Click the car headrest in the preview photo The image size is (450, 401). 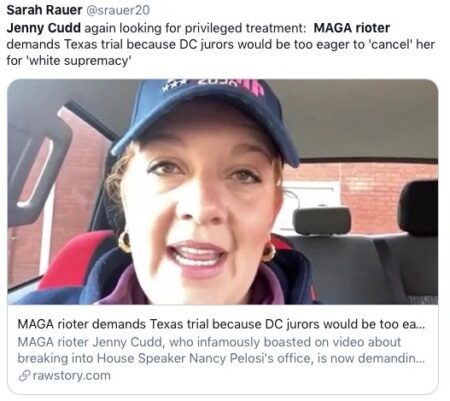[322, 220]
